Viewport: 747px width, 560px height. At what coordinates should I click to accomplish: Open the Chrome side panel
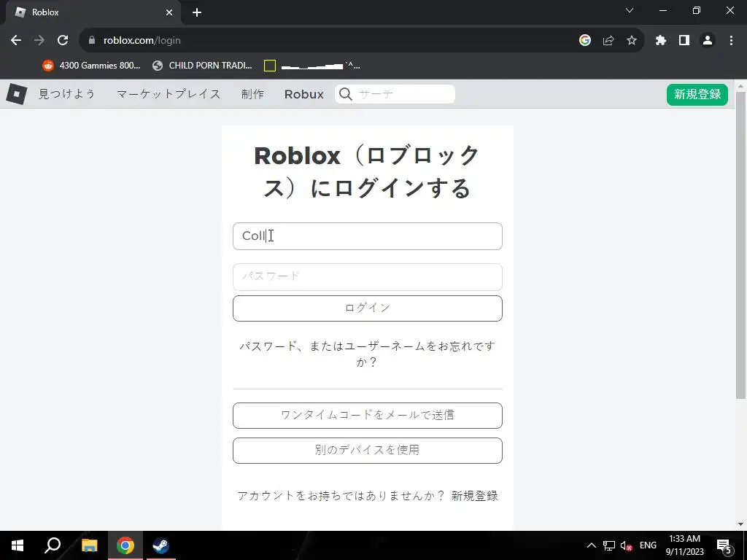point(684,41)
